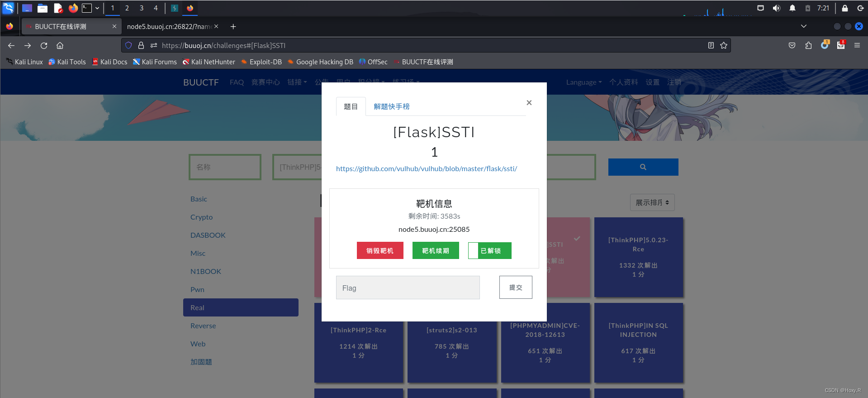
Task: Expand the list all tabs chevron
Action: [804, 26]
